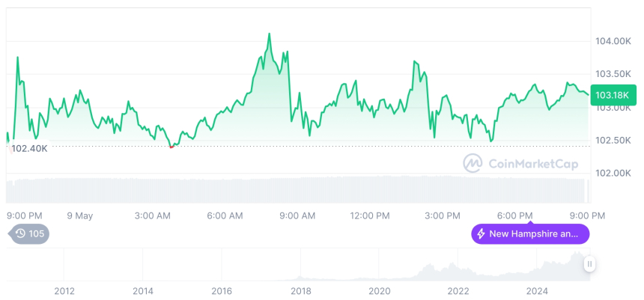This screenshot has width=644, height=300.
Task: Click the CoinMarketCap logo watermark icon
Action: tap(473, 163)
